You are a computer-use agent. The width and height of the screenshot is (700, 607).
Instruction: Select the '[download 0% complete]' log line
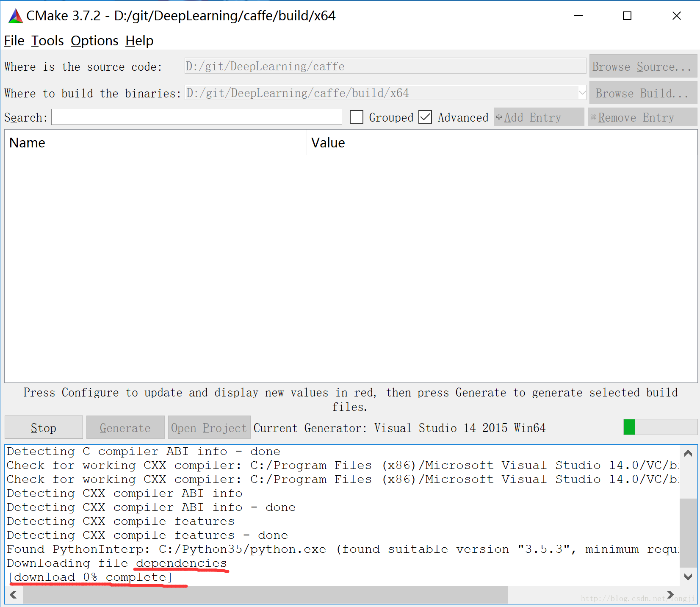(90, 577)
